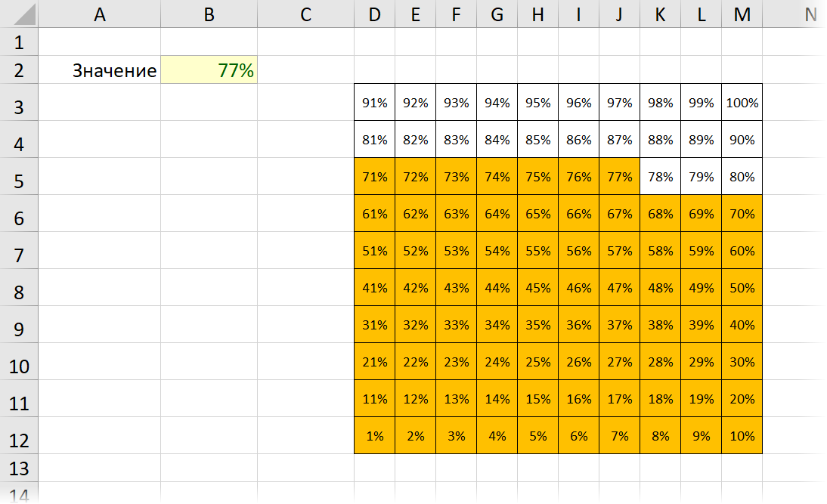
Task: Select column D header
Action: (x=374, y=14)
